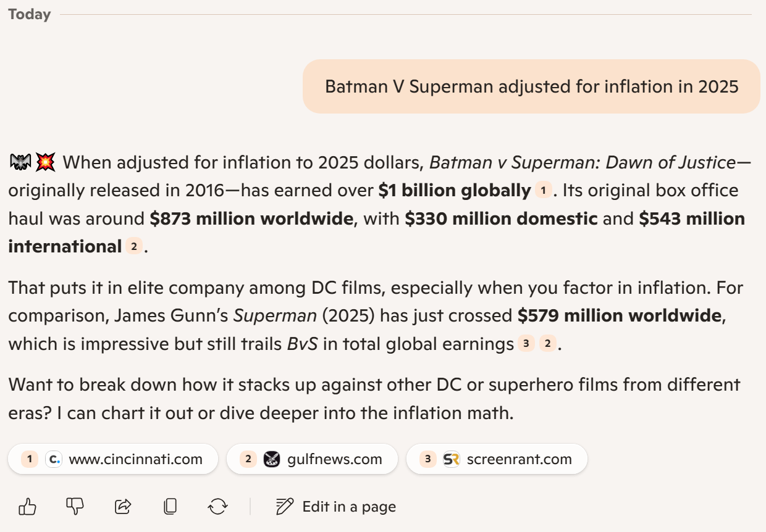766x532 pixels.
Task: Click citation 2 after $543 million international
Action: pos(133,247)
